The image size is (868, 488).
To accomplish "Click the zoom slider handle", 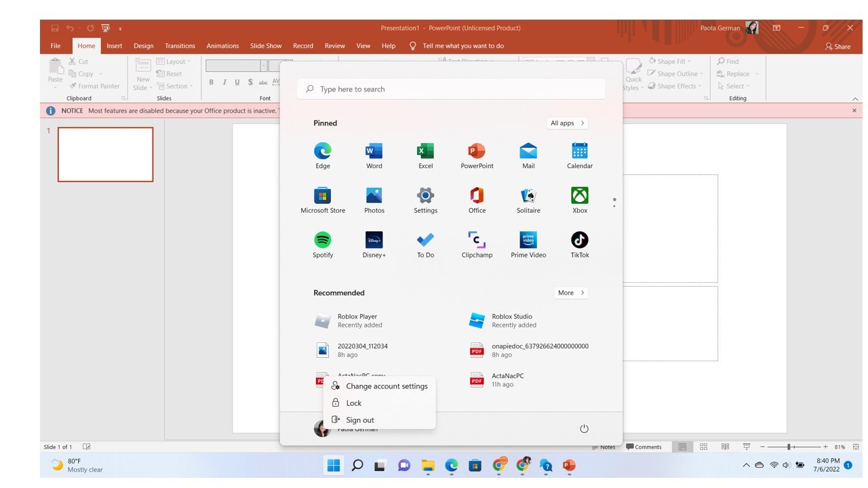I will pyautogui.click(x=789, y=447).
